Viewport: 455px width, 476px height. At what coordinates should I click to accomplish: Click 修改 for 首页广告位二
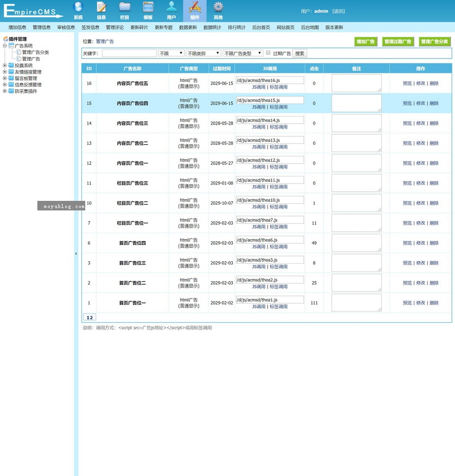click(421, 283)
